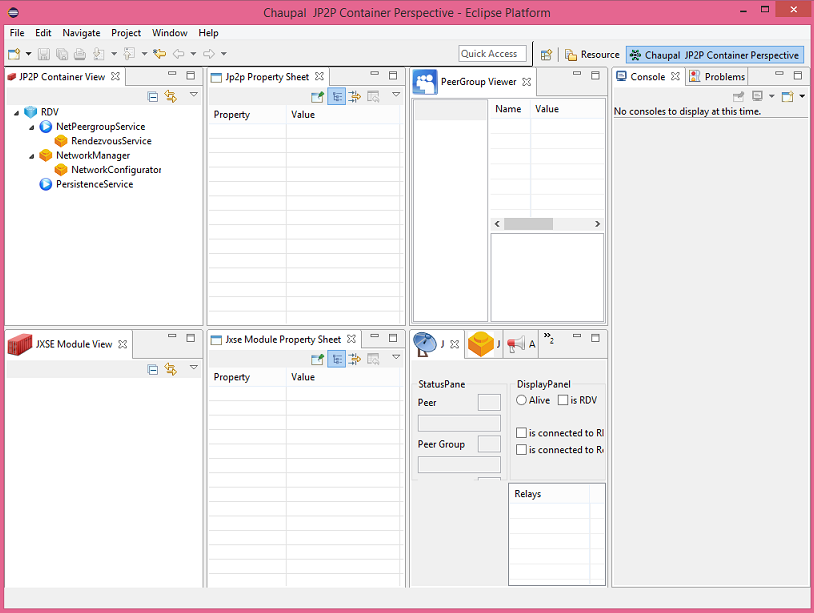Pin Jxse Module Property Sheet to selection
This screenshot has width=814, height=613.
[317, 359]
